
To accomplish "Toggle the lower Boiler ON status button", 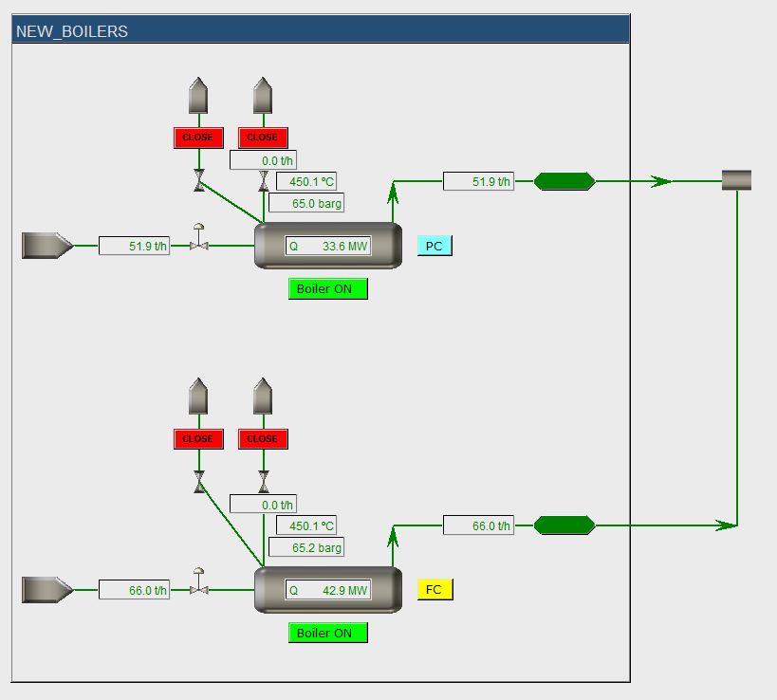I will (x=327, y=633).
